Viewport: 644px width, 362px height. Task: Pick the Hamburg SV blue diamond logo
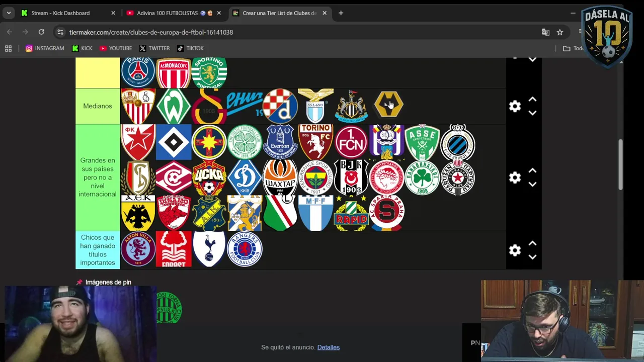click(174, 142)
